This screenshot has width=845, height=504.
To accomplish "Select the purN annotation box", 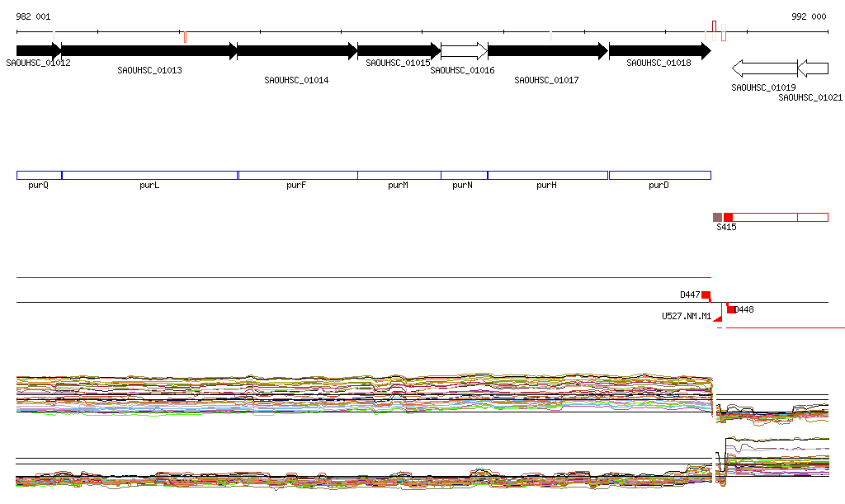I will click(464, 175).
